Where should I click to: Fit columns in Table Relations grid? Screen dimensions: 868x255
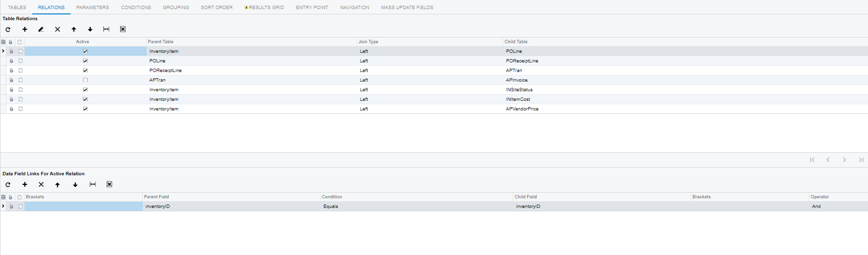point(106,29)
